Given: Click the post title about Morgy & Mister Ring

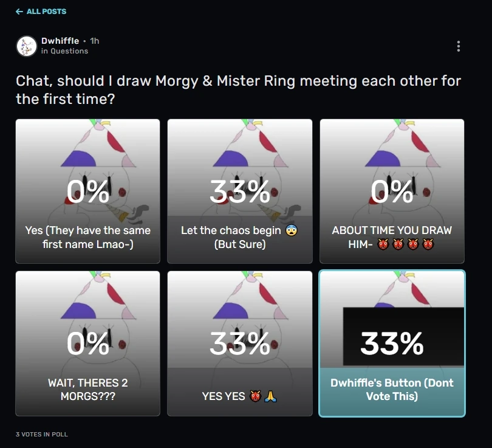Looking at the screenshot, I should click(238, 89).
